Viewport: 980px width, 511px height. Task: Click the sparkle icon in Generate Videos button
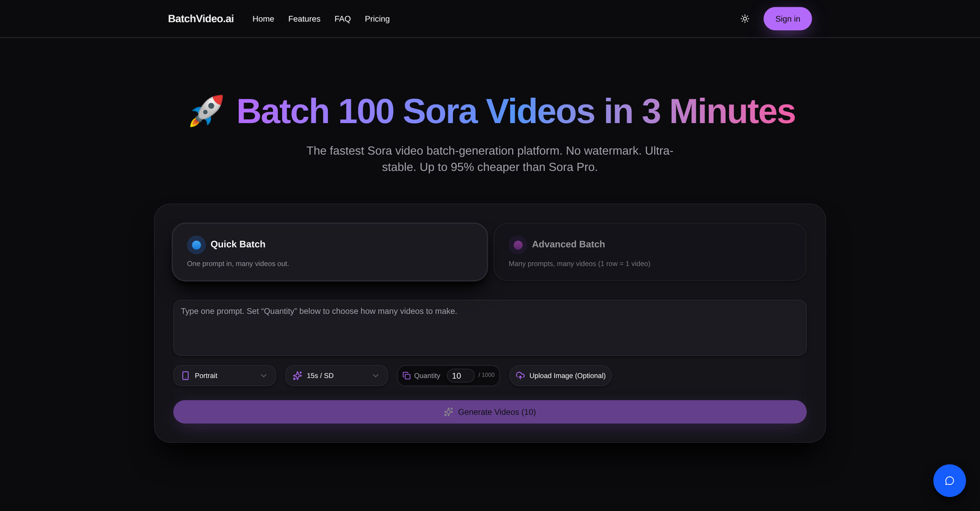click(x=448, y=412)
